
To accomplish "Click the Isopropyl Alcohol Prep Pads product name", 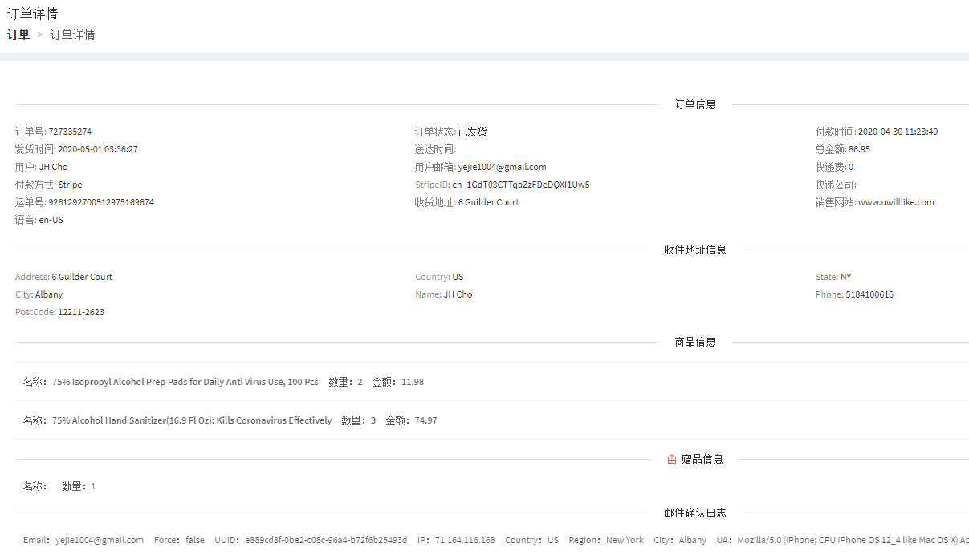I will (x=185, y=382).
